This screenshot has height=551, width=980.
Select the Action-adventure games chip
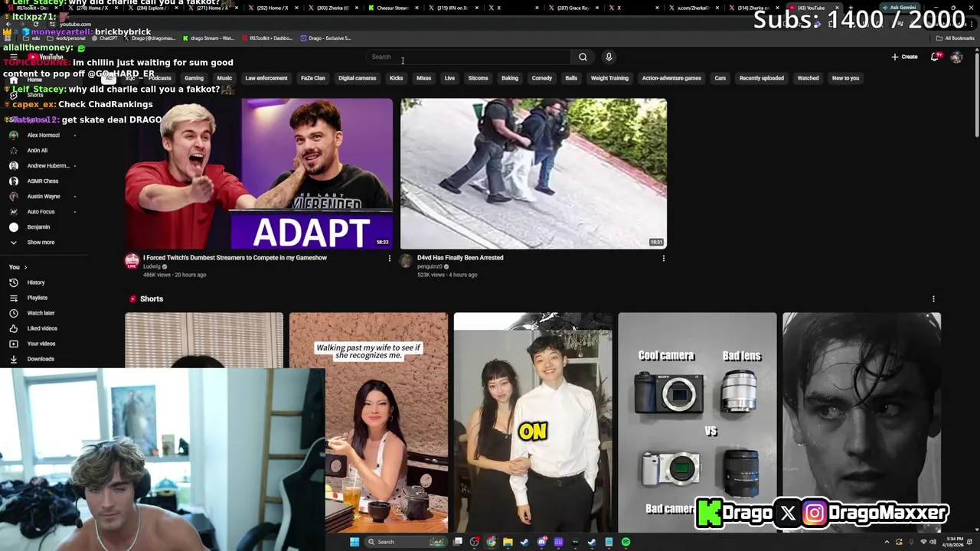coord(671,78)
